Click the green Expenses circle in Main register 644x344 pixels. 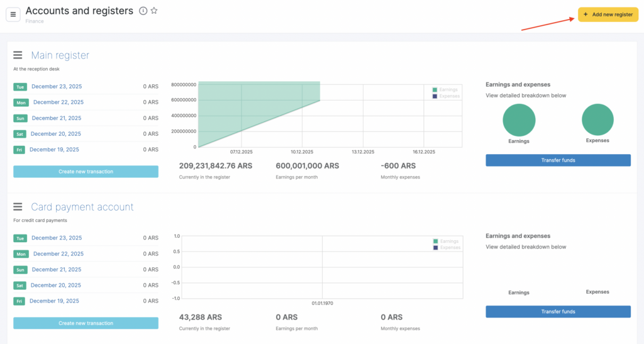click(597, 120)
